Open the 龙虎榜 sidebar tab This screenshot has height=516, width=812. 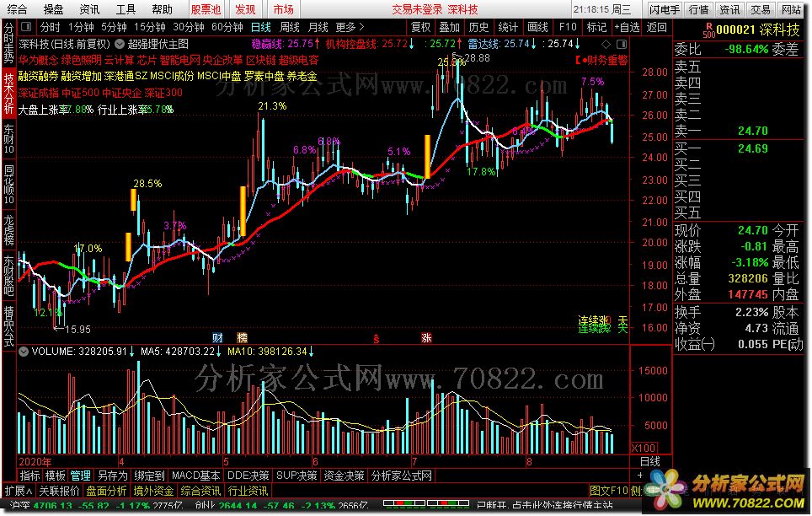(x=8, y=229)
